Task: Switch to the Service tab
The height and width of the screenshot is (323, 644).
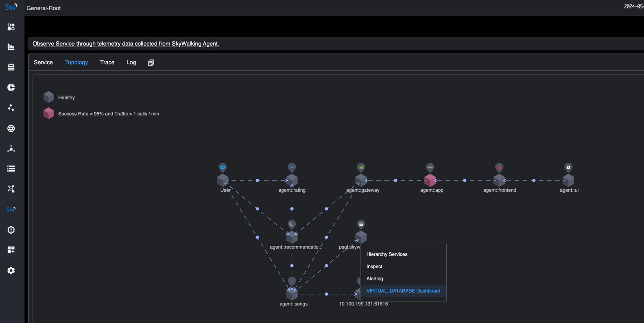Action: (43, 63)
